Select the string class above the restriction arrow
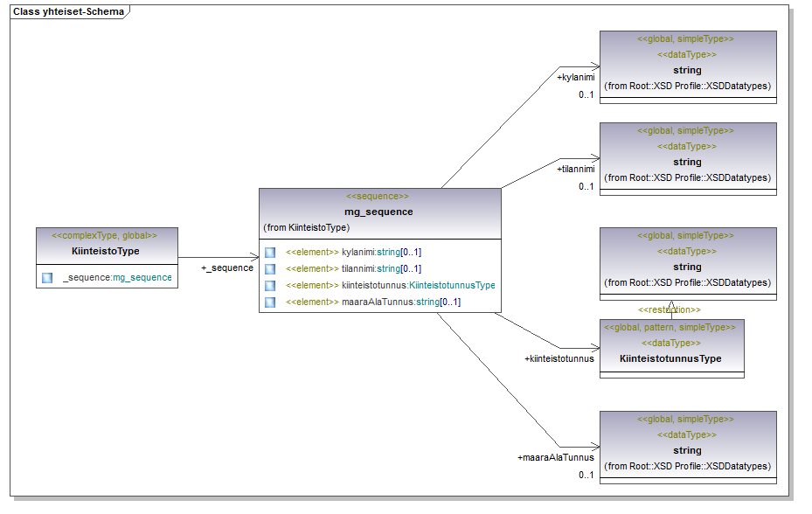Viewport: 812px width, 514px height. pos(687,267)
